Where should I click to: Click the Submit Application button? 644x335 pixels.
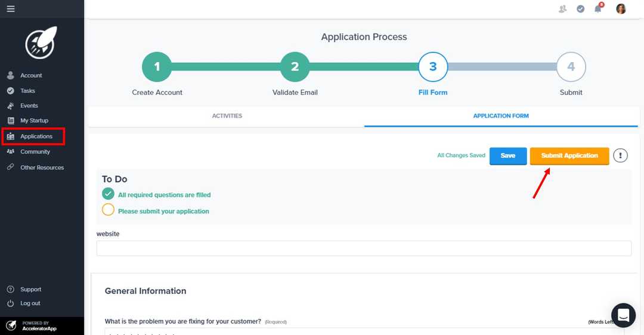point(569,156)
